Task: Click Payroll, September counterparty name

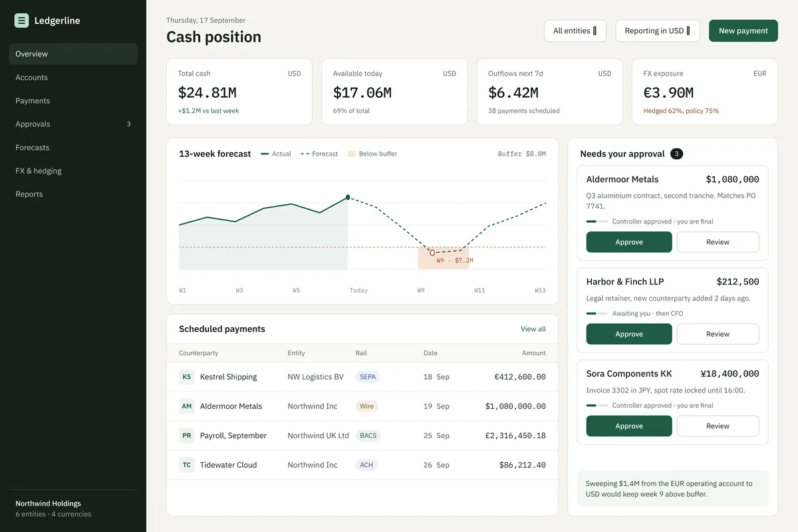Action: coord(233,436)
